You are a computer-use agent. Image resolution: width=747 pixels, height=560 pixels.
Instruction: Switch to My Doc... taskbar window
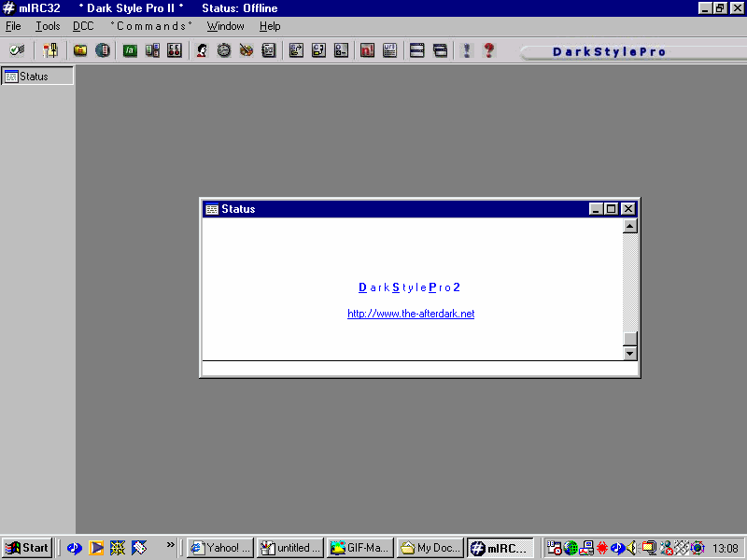tap(430, 548)
